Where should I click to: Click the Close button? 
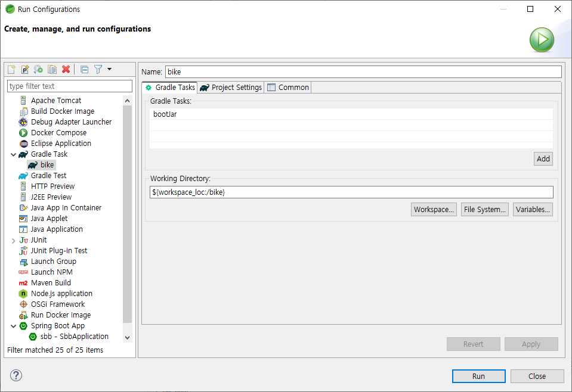(x=537, y=376)
